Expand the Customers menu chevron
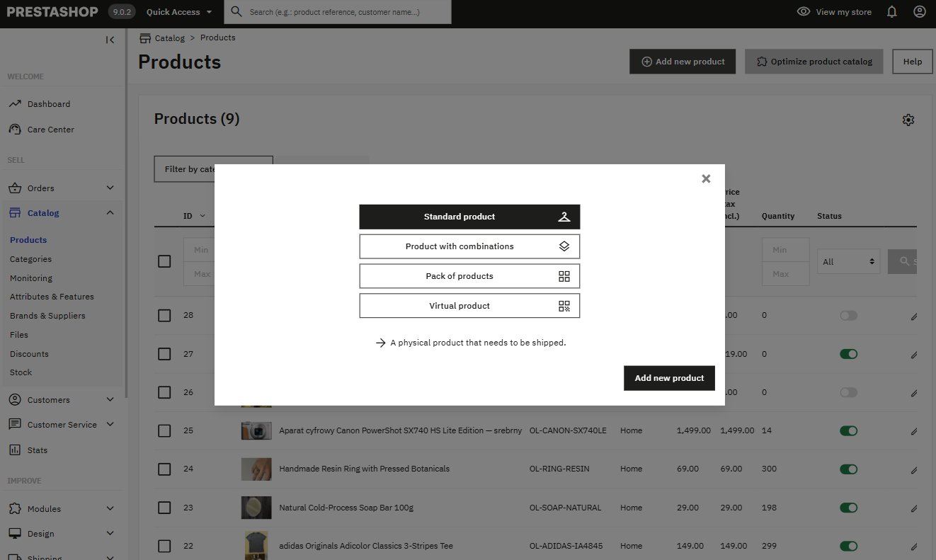Viewport: 936px width, 560px height. click(110, 399)
